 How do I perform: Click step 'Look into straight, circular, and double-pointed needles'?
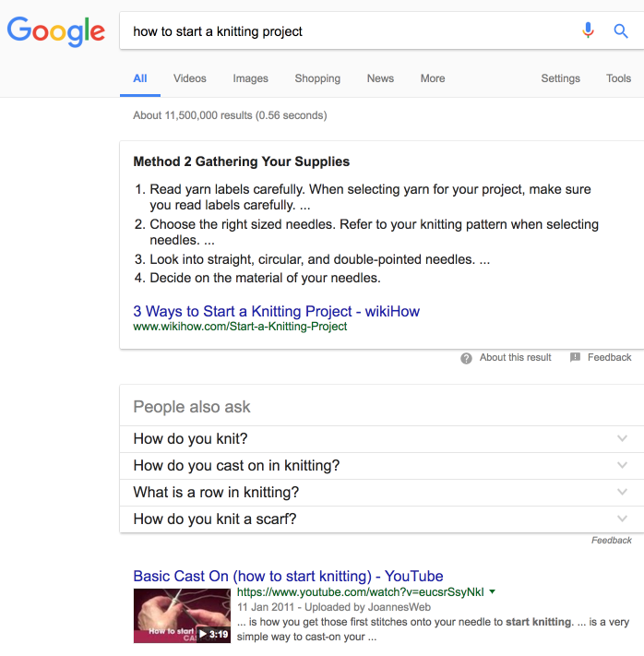click(x=320, y=259)
